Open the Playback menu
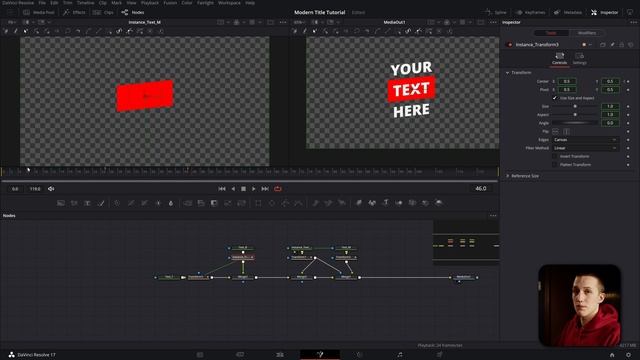640x360 pixels. (150, 3)
